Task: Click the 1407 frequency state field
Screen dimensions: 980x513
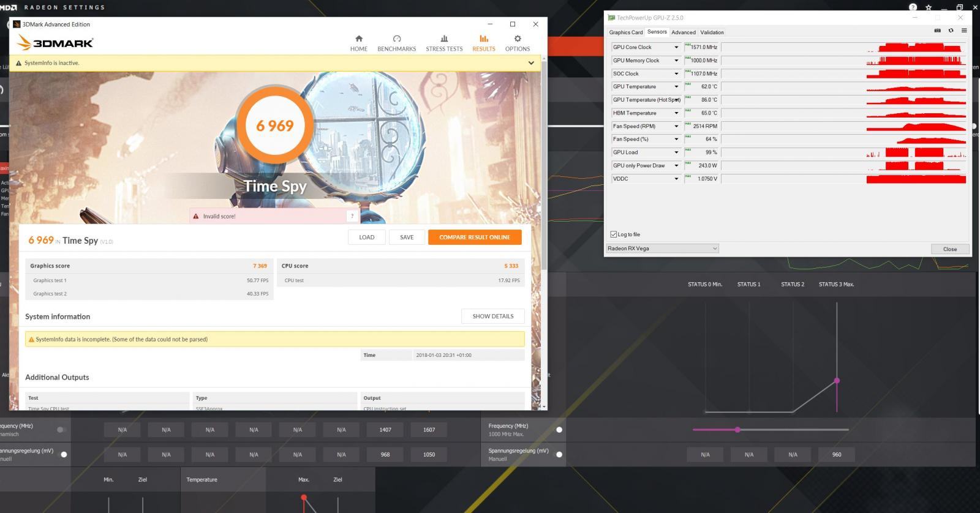Action: pos(385,430)
